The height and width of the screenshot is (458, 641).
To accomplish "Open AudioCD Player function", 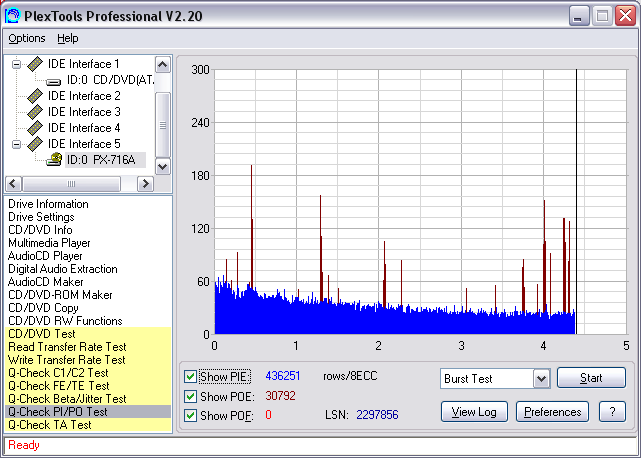I will click(45, 256).
